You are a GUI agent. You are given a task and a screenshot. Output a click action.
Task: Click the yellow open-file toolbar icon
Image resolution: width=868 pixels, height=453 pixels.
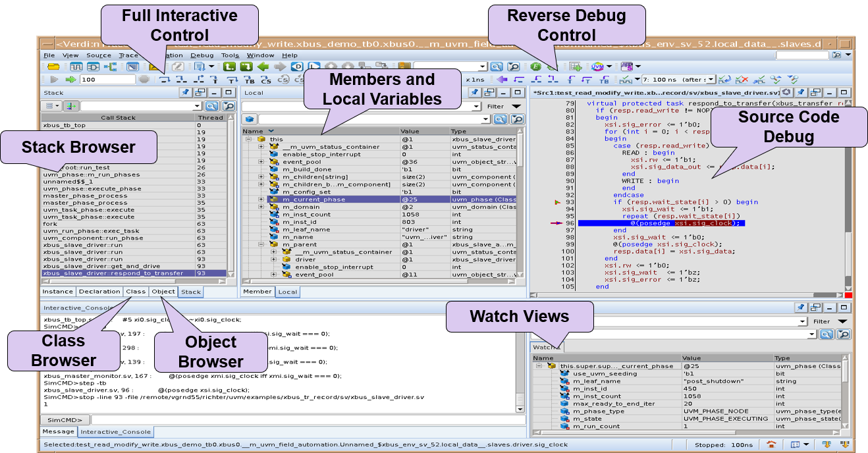coord(53,66)
